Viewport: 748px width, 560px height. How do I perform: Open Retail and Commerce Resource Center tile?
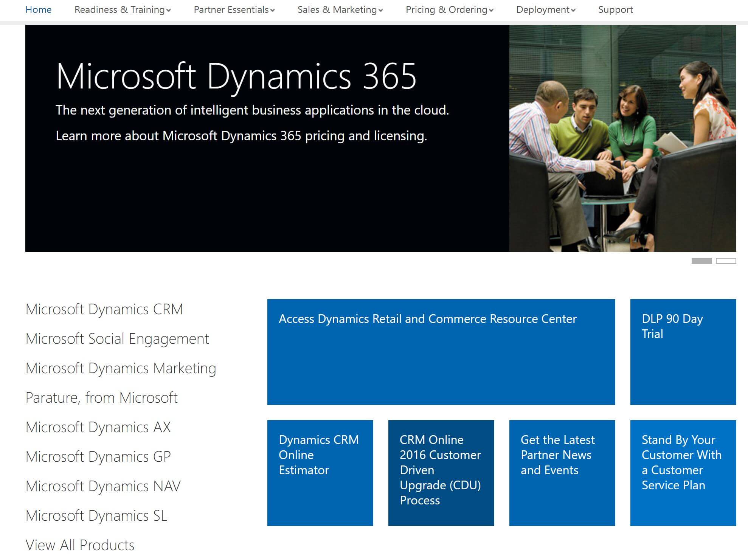click(x=441, y=352)
